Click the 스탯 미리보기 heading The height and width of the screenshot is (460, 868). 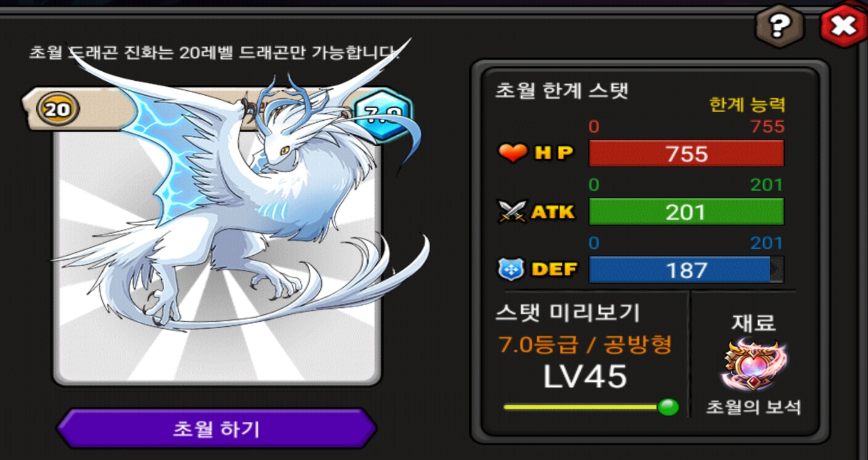coord(568,312)
